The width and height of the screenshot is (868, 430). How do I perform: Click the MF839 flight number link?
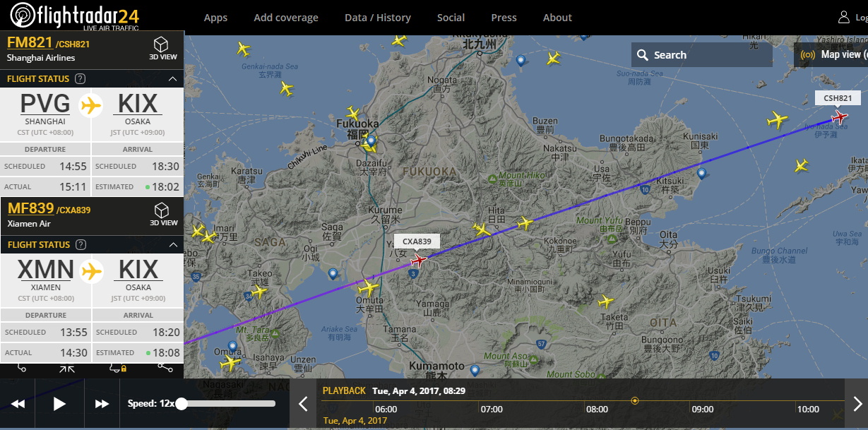coord(30,208)
